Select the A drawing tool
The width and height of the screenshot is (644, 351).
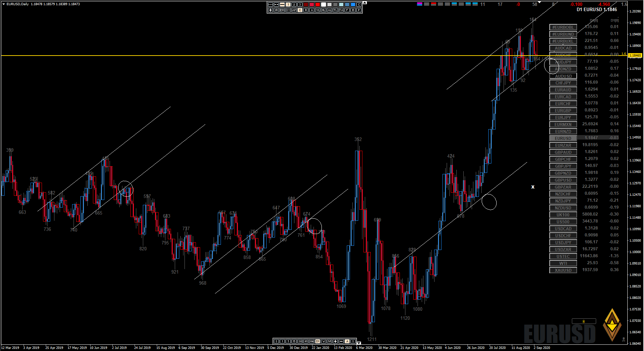(312, 10)
